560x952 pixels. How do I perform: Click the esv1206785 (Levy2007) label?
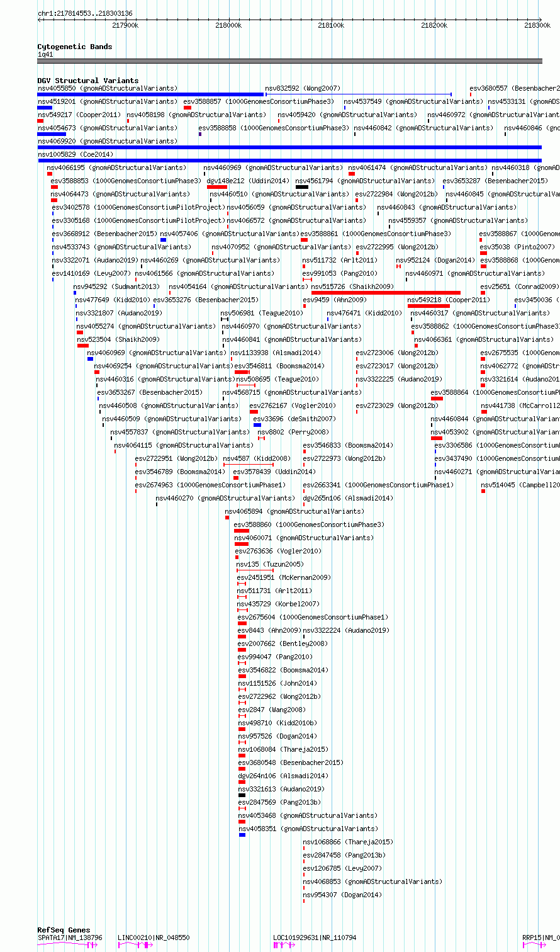pos(342,868)
